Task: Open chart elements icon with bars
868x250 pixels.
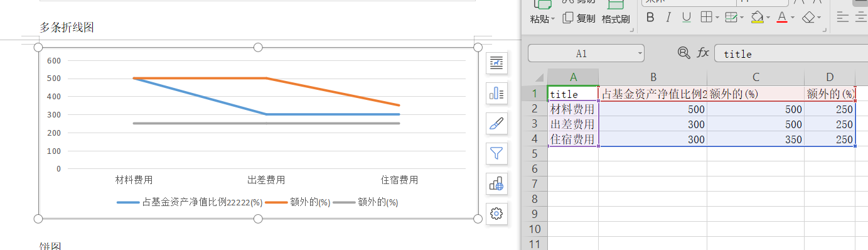Action: (x=496, y=94)
